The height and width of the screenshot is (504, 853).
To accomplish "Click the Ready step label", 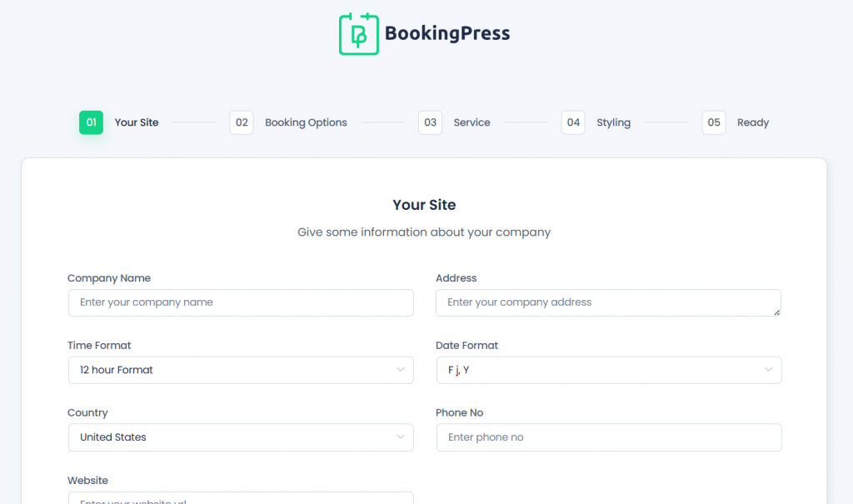I will (x=753, y=122).
